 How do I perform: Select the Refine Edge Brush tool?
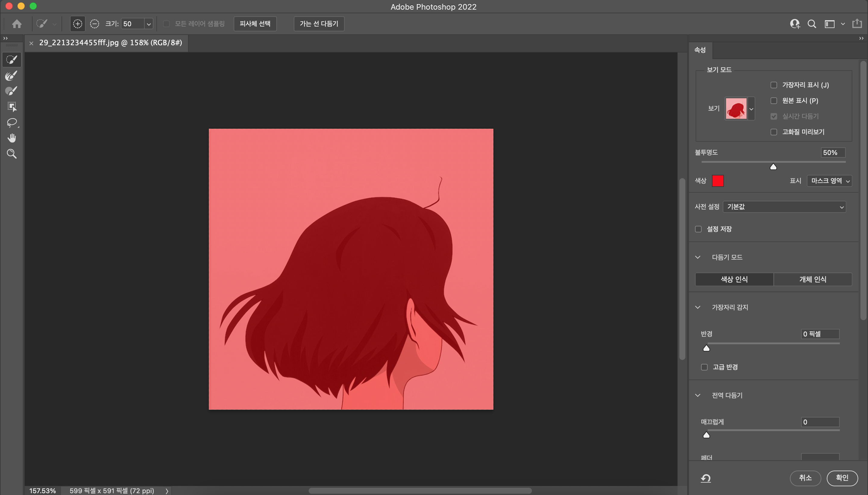(x=11, y=75)
